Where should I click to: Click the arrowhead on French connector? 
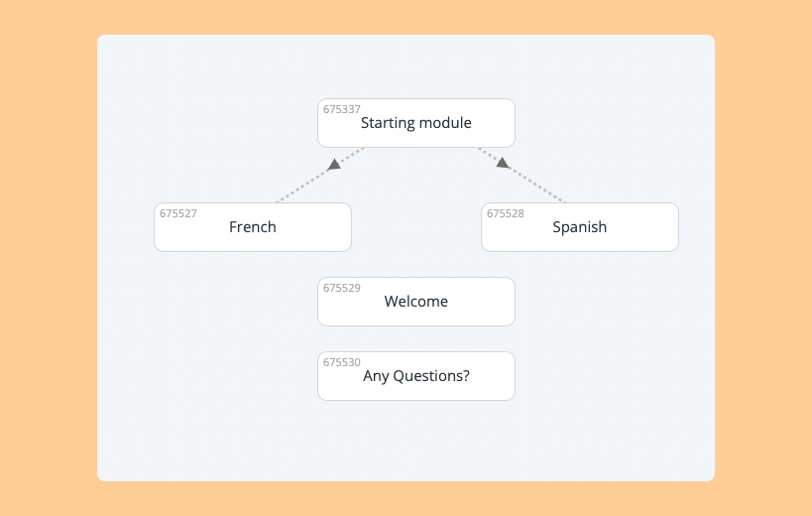pos(334,165)
